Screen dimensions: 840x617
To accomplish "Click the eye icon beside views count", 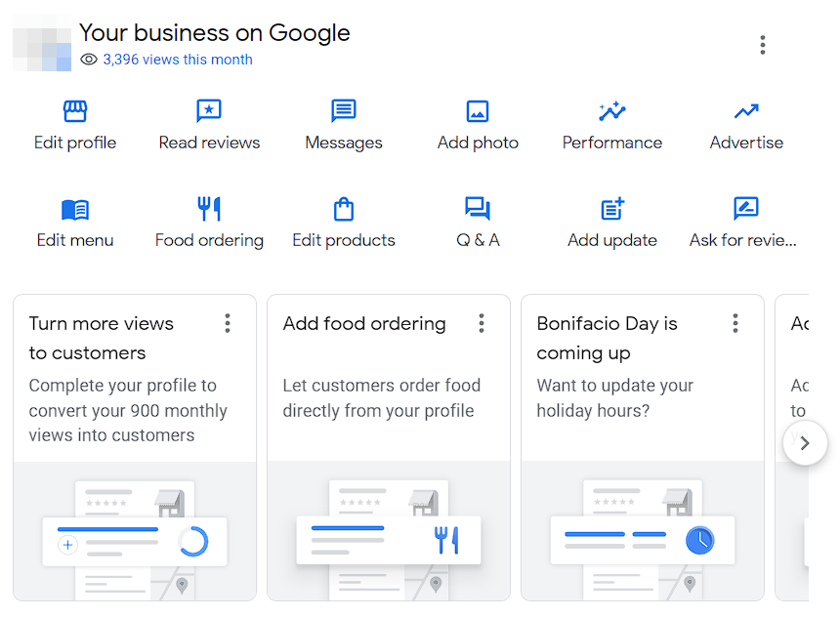I will [89, 60].
